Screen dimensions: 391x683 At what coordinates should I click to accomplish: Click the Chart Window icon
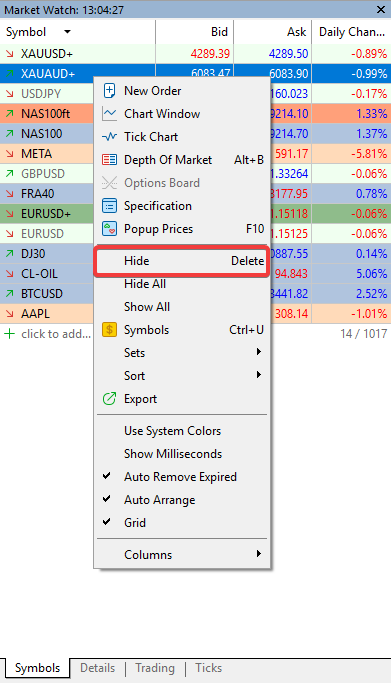tap(109, 114)
